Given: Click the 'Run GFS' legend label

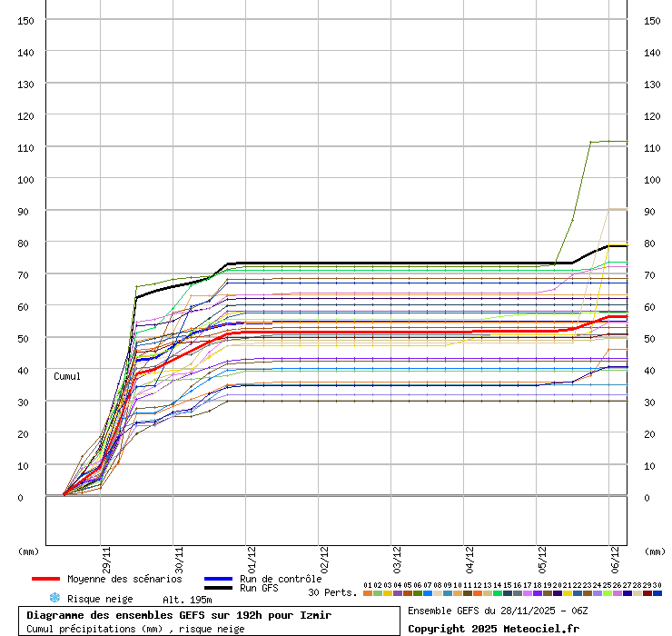Looking at the screenshot, I should [x=259, y=588].
